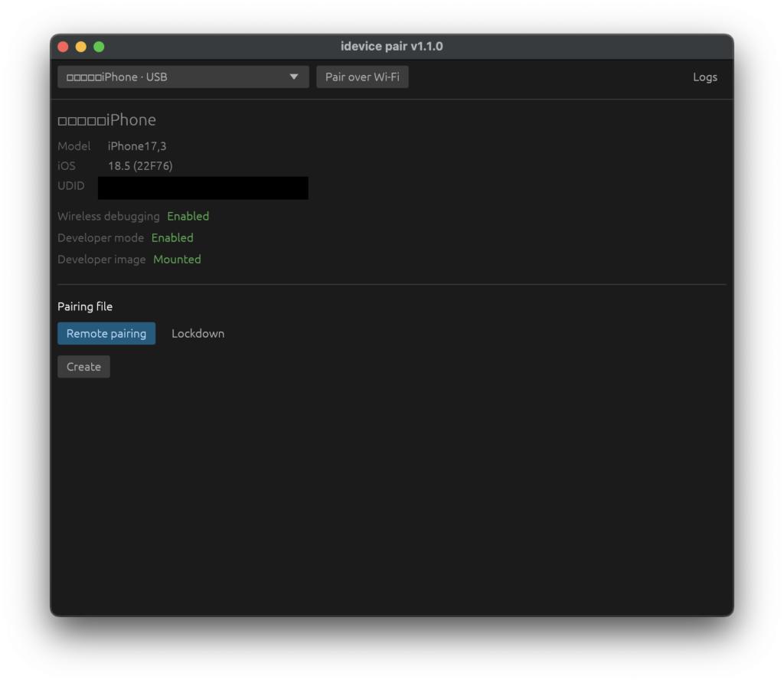Screen dimensions: 784x683
Task: Click the Pairing file section label
Action: point(85,306)
